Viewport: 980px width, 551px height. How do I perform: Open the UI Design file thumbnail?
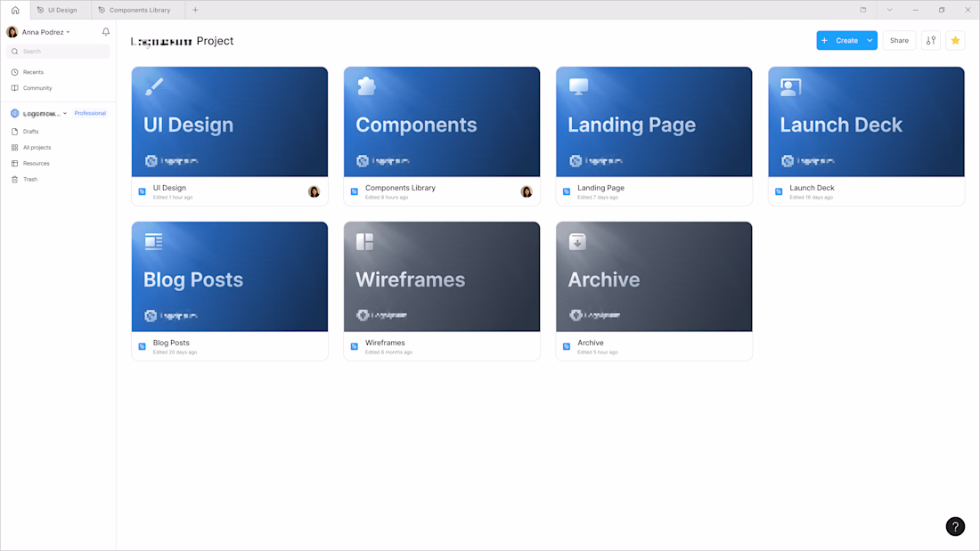click(229, 122)
